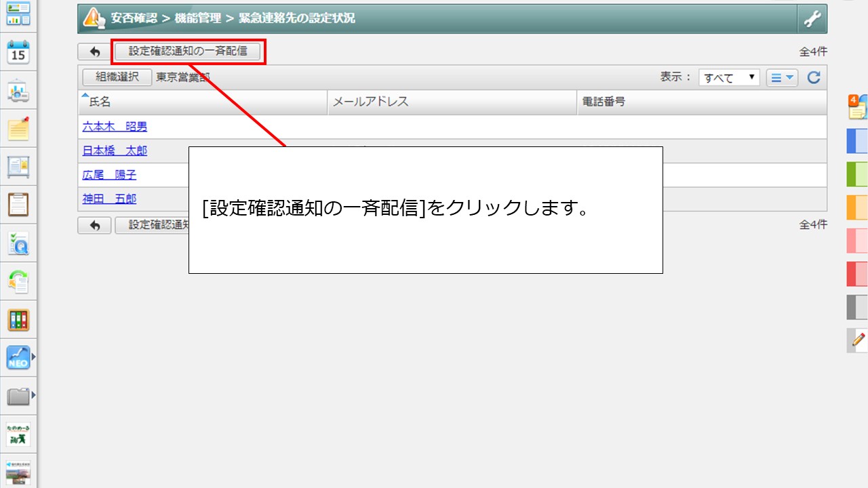Expand the arrow next to the NEO icon
868x488 pixels.
click(x=33, y=355)
